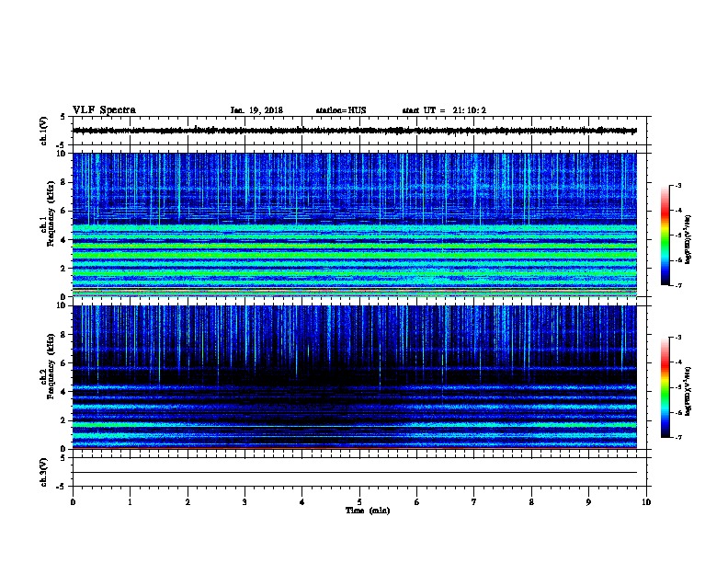
Task: Click the ch.1 voltage waveform trace
Action: tap(355, 131)
